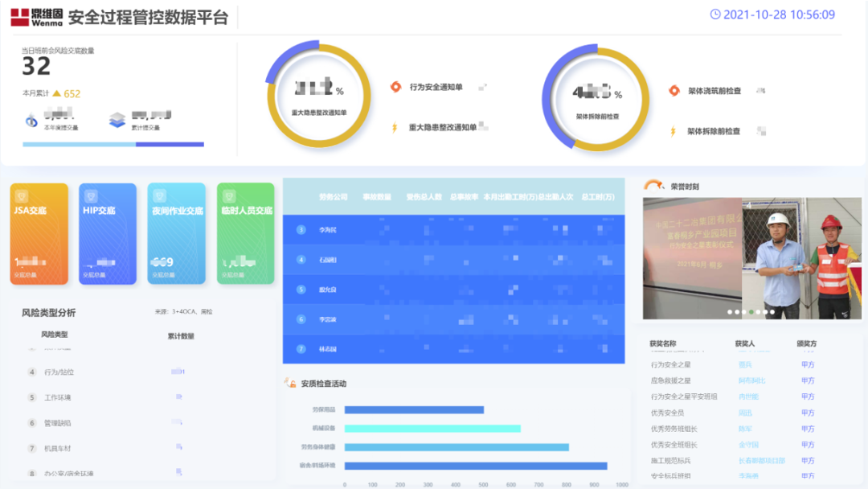Click the clock icon beside the date

click(x=715, y=14)
